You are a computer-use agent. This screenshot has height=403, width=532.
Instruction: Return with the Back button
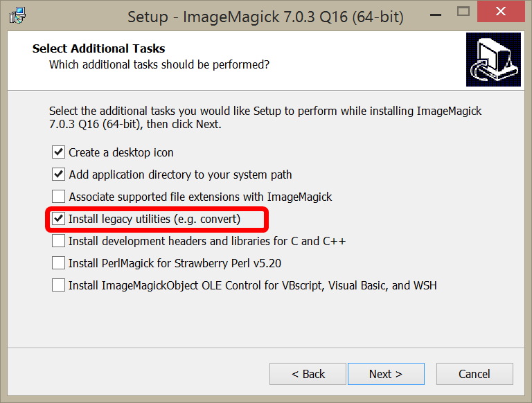tap(308, 374)
